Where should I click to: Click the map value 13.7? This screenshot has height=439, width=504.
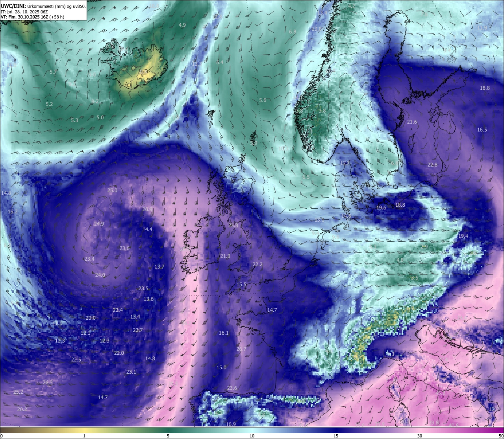(x=159, y=267)
